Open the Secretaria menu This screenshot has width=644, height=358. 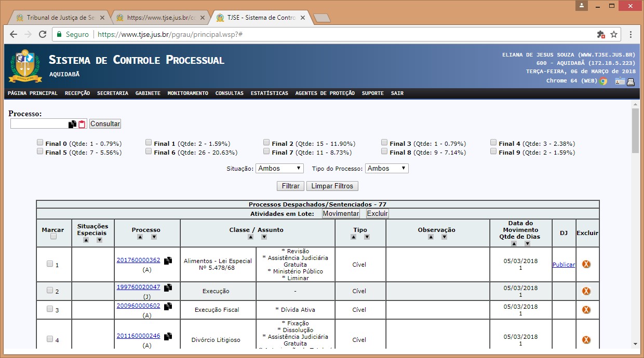112,93
